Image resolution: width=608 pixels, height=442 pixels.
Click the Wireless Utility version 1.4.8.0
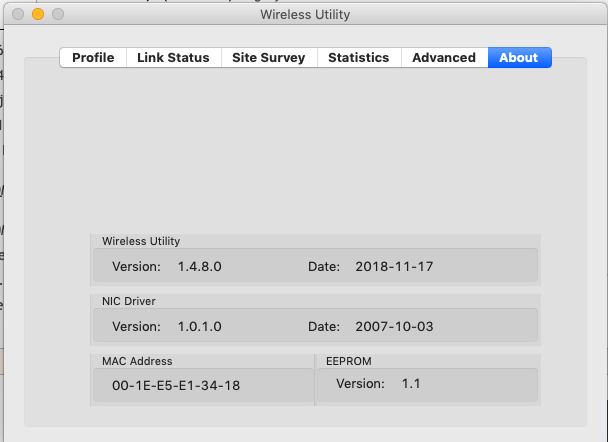(x=199, y=267)
